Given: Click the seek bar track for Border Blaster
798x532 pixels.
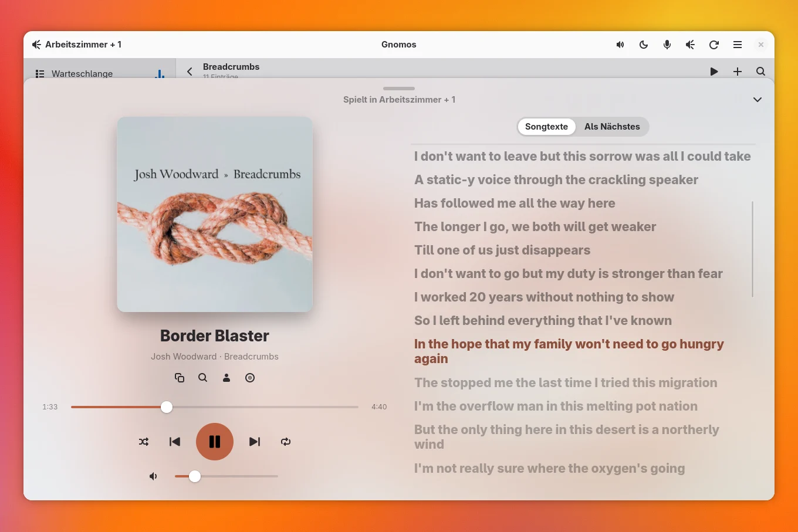Looking at the screenshot, I should 215,407.
